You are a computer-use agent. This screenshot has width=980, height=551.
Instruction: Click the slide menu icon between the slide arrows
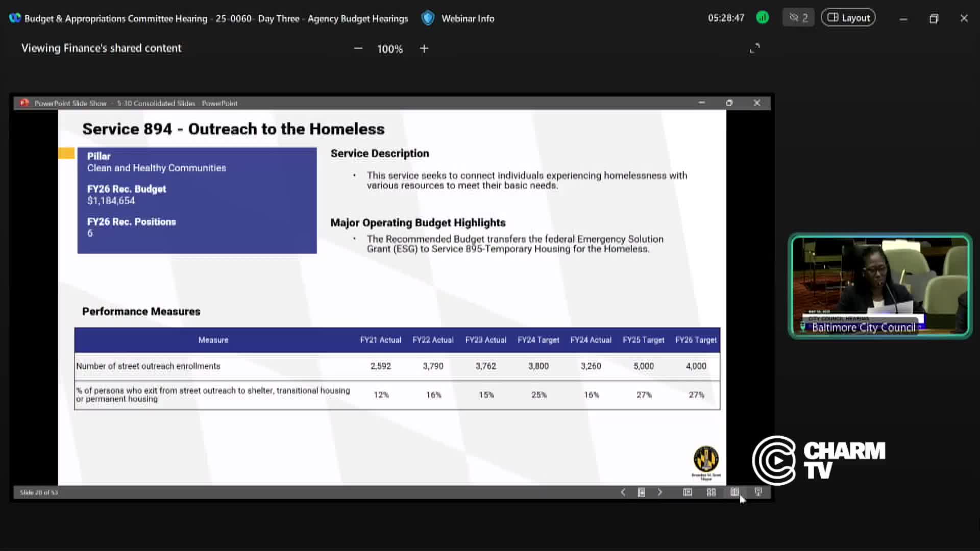coord(642,492)
